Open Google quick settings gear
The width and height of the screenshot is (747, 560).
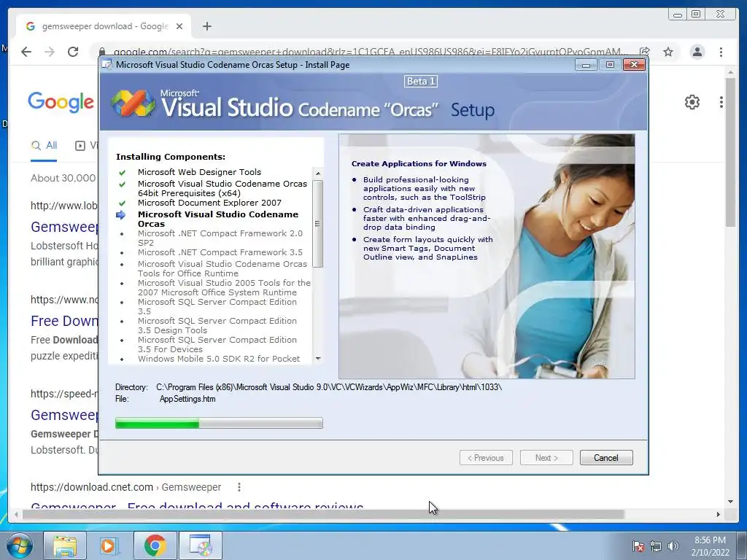pos(692,102)
